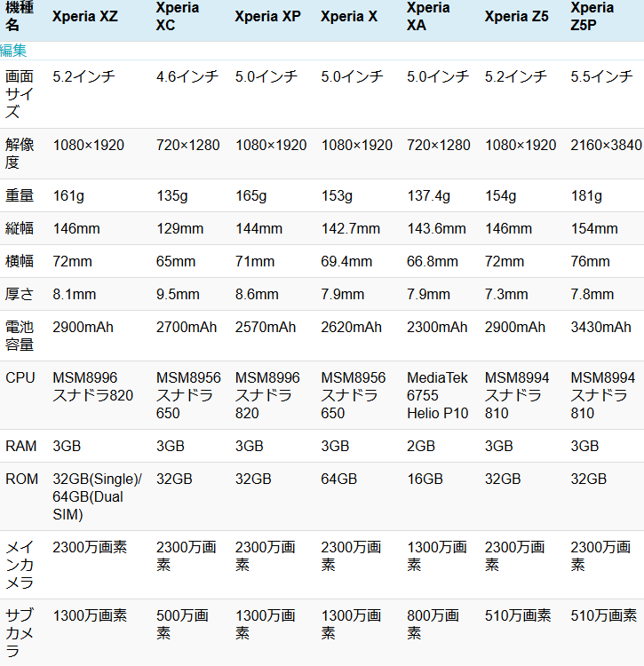Click the 161g weight cell
The image size is (644, 666).
(x=68, y=195)
